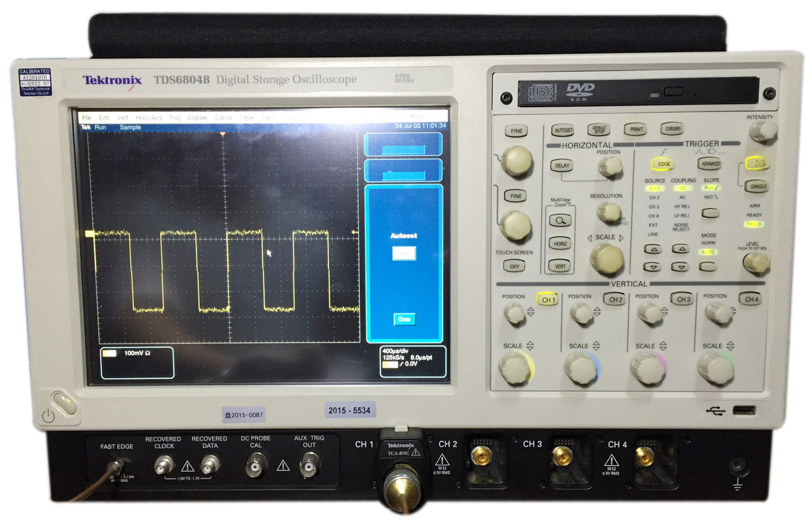812x522 pixels.
Task: Open the Cursor menu
Action: 224,118
